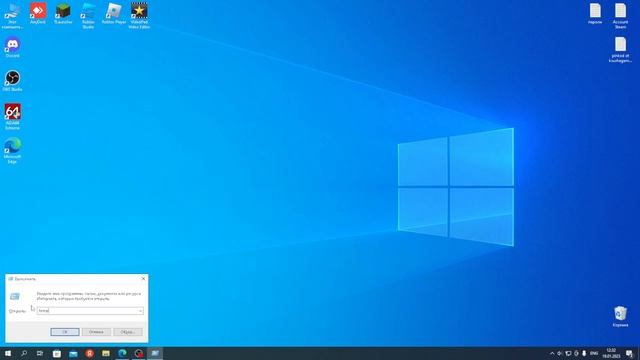Open the This PC desktop shortcut
The width and height of the screenshot is (640, 360).
(12, 16)
